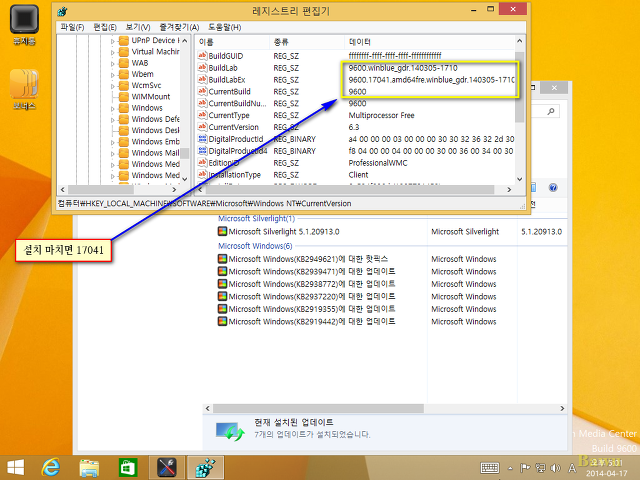Click the CurrentType string value icon
This screenshot has width=640, height=480.
(x=202, y=115)
